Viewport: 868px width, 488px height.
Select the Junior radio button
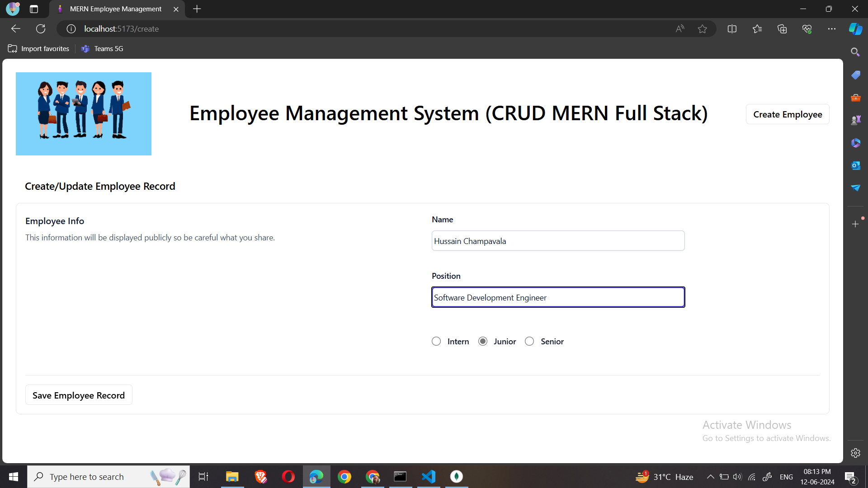coord(483,342)
